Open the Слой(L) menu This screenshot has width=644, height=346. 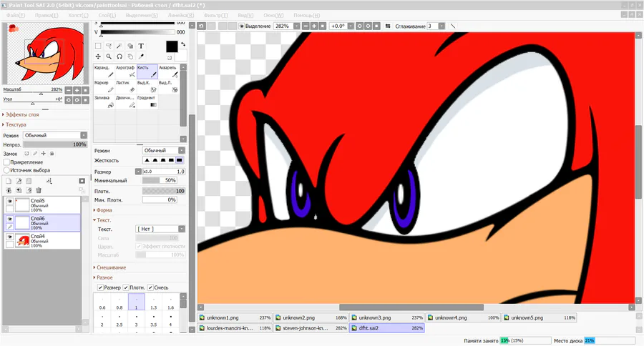tap(107, 15)
